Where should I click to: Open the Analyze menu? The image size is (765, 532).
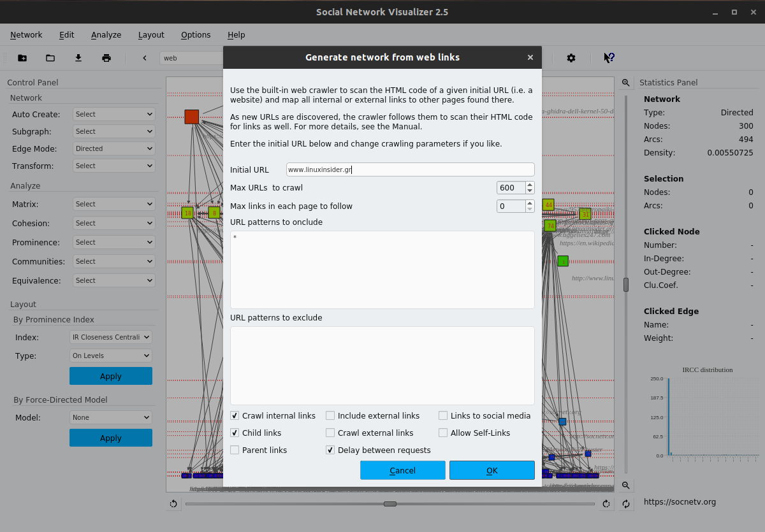106,35
